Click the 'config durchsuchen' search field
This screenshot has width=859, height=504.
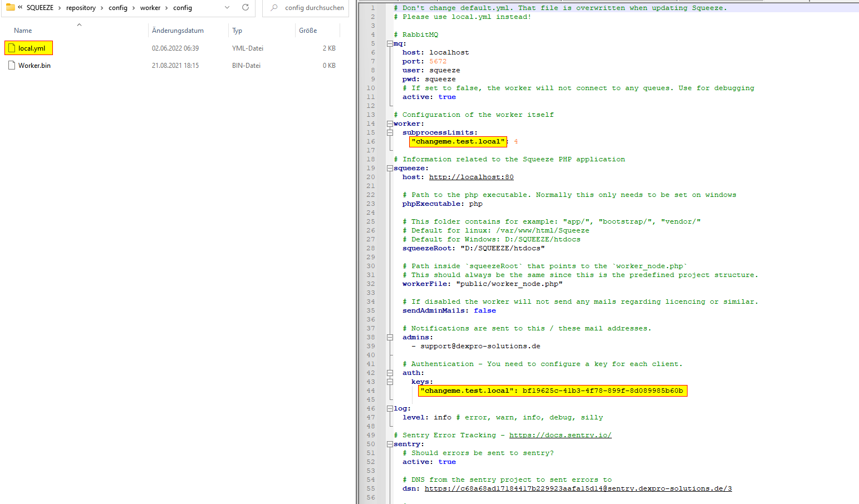click(x=314, y=8)
